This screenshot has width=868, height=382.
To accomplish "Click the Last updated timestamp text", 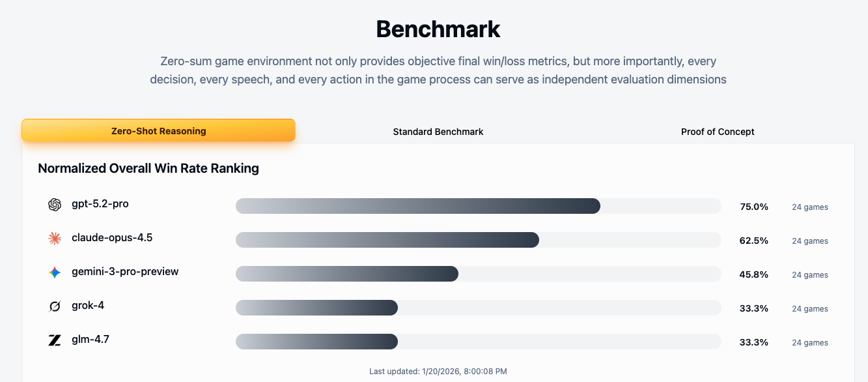I will tap(438, 372).
